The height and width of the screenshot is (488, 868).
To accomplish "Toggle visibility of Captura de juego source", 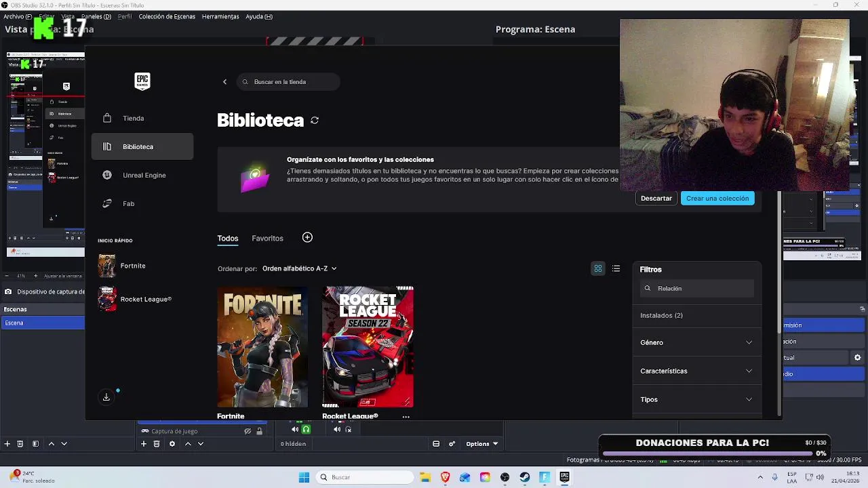I will [x=248, y=431].
